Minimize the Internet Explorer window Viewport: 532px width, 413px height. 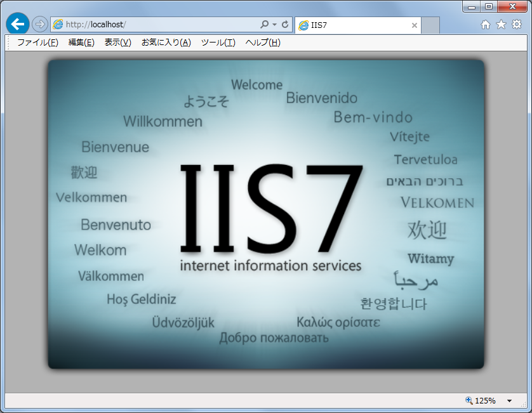click(x=472, y=6)
